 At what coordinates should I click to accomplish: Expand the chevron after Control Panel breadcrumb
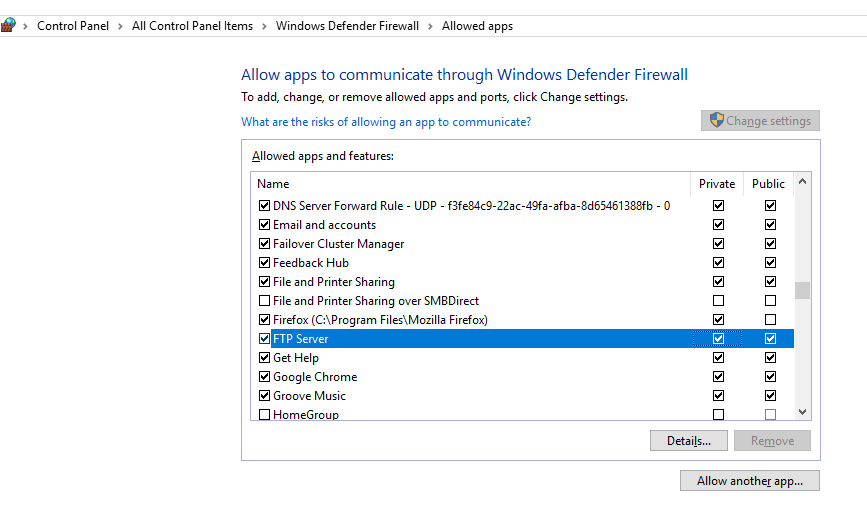122,26
